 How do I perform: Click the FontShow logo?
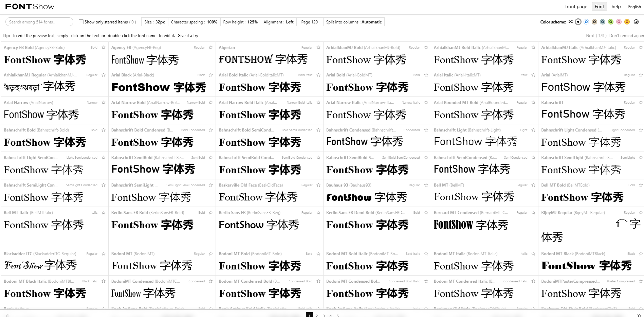[29, 6]
